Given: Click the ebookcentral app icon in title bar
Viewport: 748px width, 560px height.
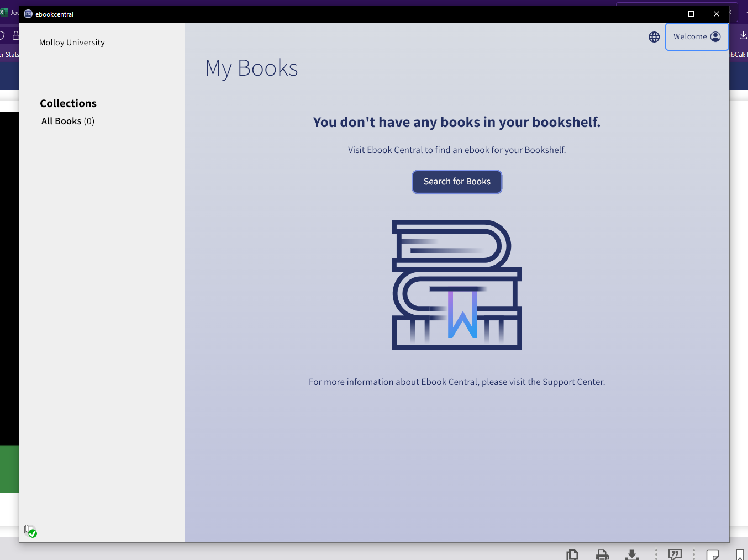Looking at the screenshot, I should tap(28, 14).
